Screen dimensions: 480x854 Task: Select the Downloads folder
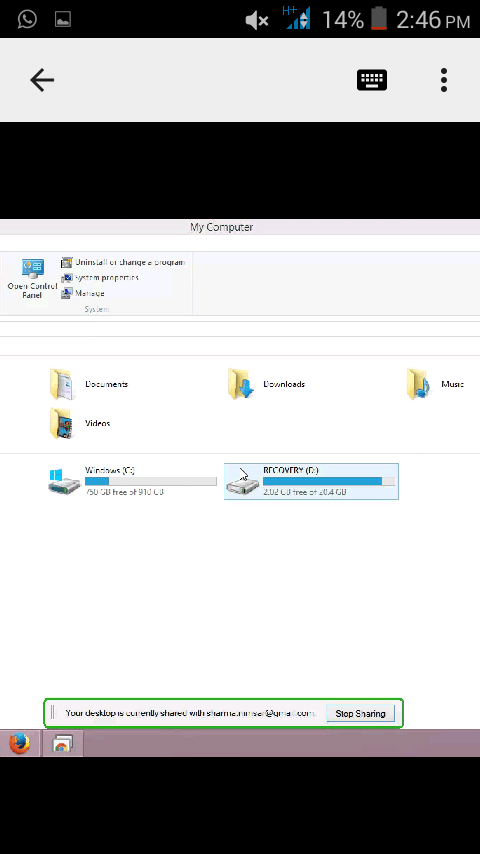266,384
